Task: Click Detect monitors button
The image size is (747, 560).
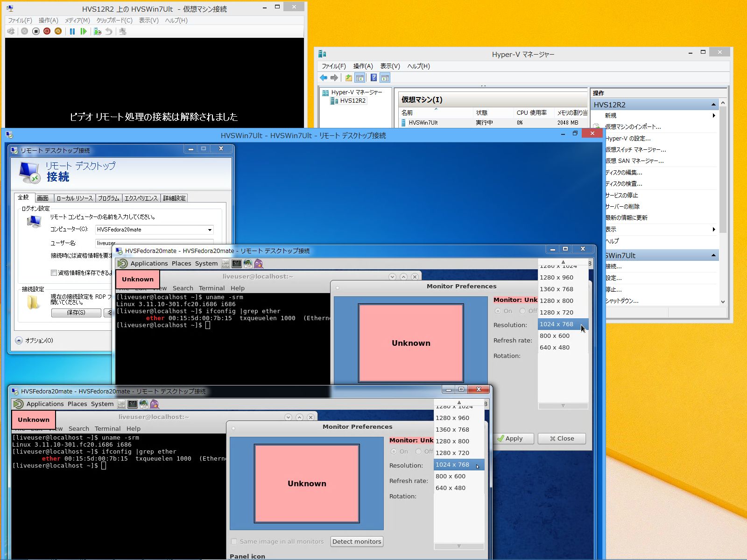Action: 357,542
